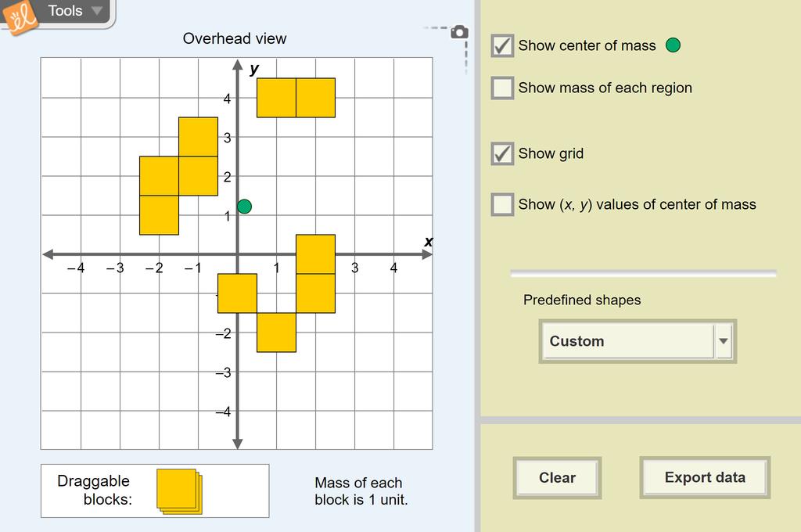Uncheck Show center of mass
The width and height of the screenshot is (801, 532).
click(502, 45)
